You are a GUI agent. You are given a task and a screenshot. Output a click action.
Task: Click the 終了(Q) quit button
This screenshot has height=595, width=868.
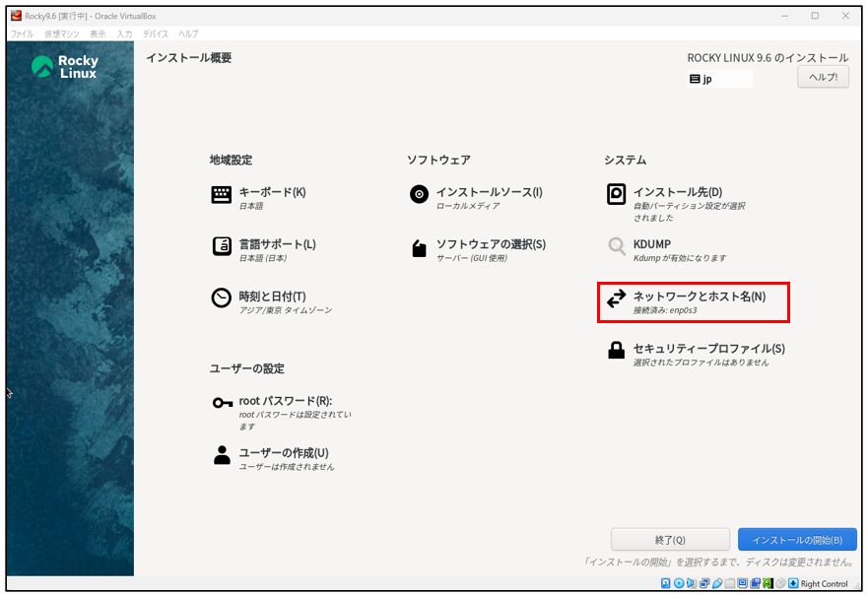pyautogui.click(x=670, y=540)
